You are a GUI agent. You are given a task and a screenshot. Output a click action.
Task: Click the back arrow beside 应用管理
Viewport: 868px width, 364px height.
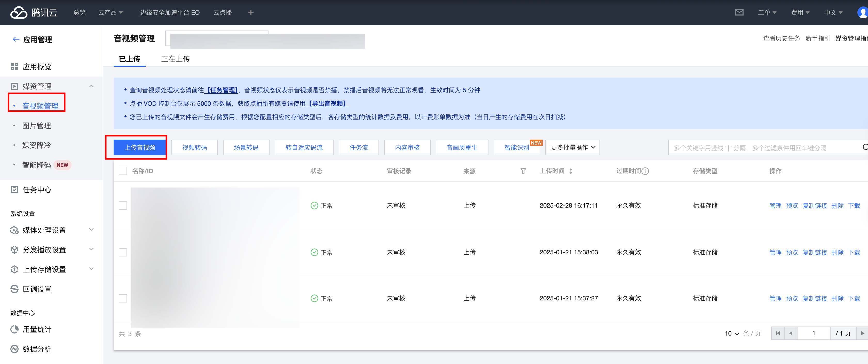click(15, 40)
